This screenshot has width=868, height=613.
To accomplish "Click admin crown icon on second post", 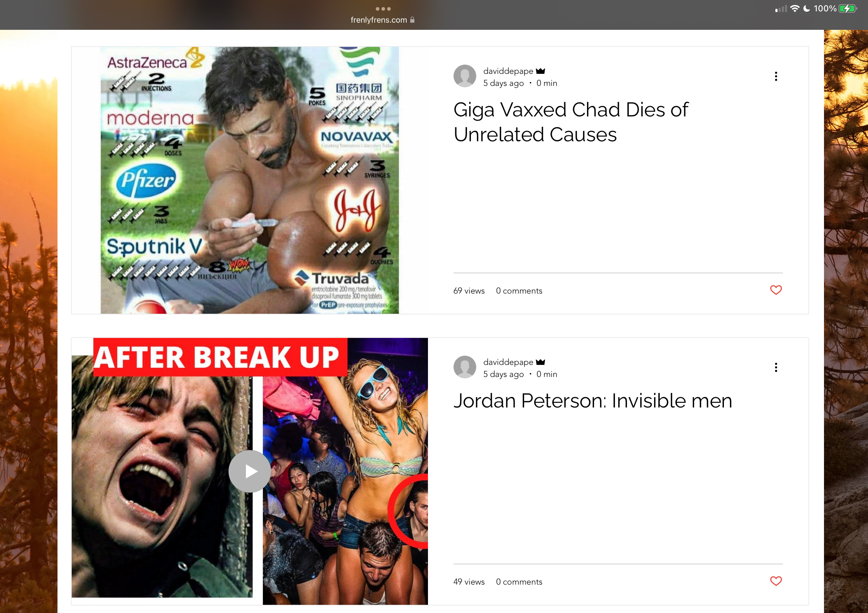I will [540, 362].
